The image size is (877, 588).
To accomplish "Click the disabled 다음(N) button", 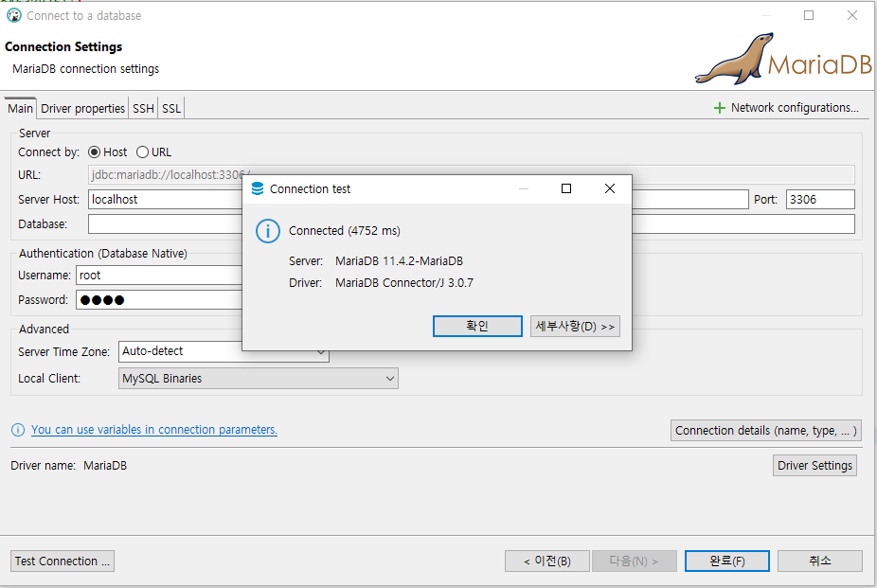I will pyautogui.click(x=635, y=561).
